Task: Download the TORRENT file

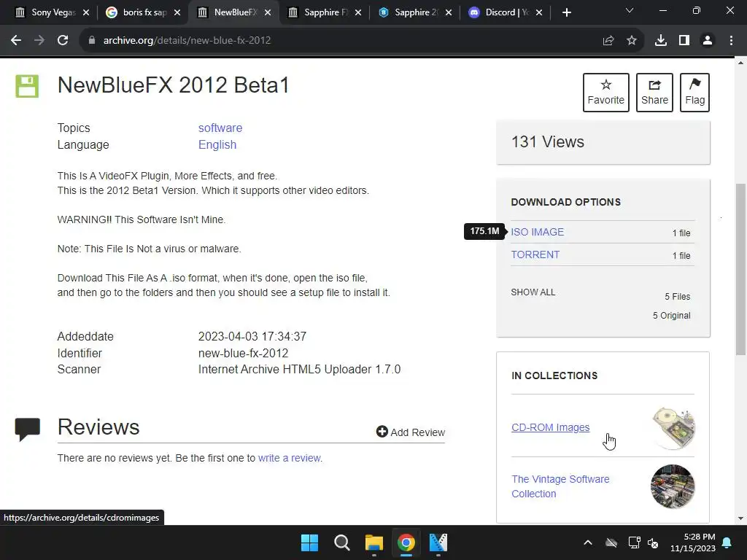Action: (x=535, y=254)
